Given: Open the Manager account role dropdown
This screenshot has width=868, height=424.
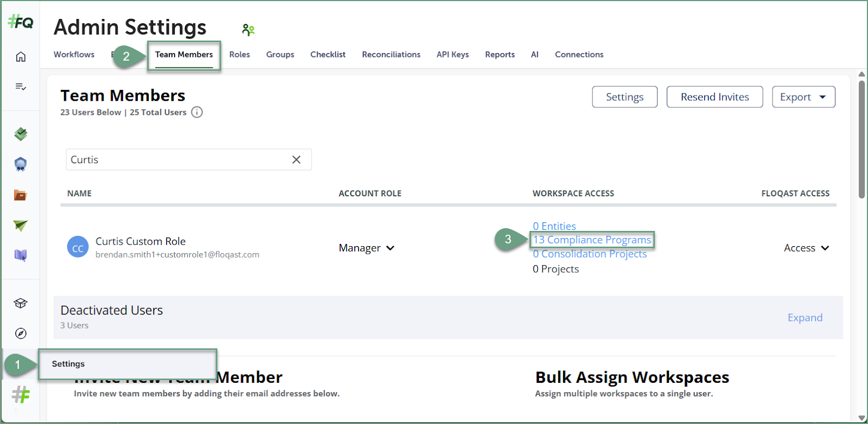Looking at the screenshot, I should click(366, 248).
